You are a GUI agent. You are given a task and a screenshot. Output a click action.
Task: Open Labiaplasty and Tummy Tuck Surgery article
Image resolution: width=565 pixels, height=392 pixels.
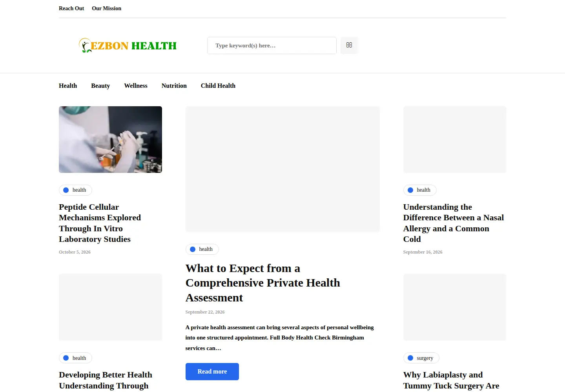(451, 381)
